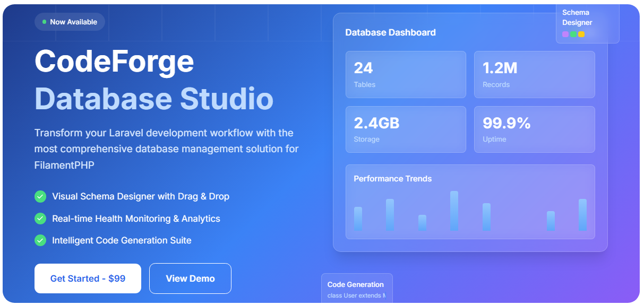644x305 pixels.
Task: Click the text Real-time Health Monitoring & Analytics
Action: (136, 219)
